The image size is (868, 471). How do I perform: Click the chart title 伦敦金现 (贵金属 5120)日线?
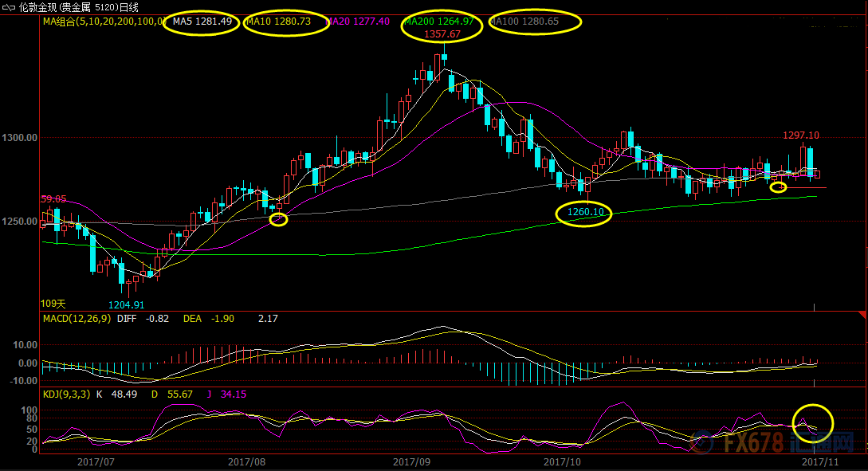pos(79,8)
